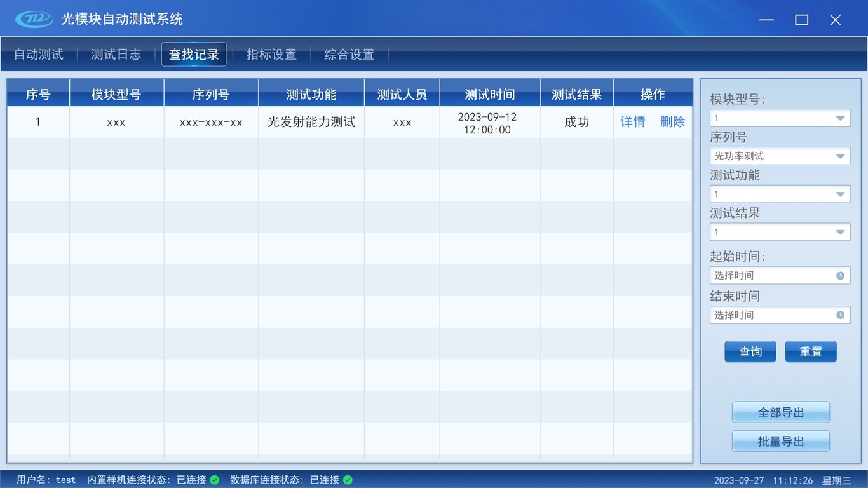The height and width of the screenshot is (488, 868).
Task: Expand the 测试功能 dropdown
Action: click(x=780, y=194)
